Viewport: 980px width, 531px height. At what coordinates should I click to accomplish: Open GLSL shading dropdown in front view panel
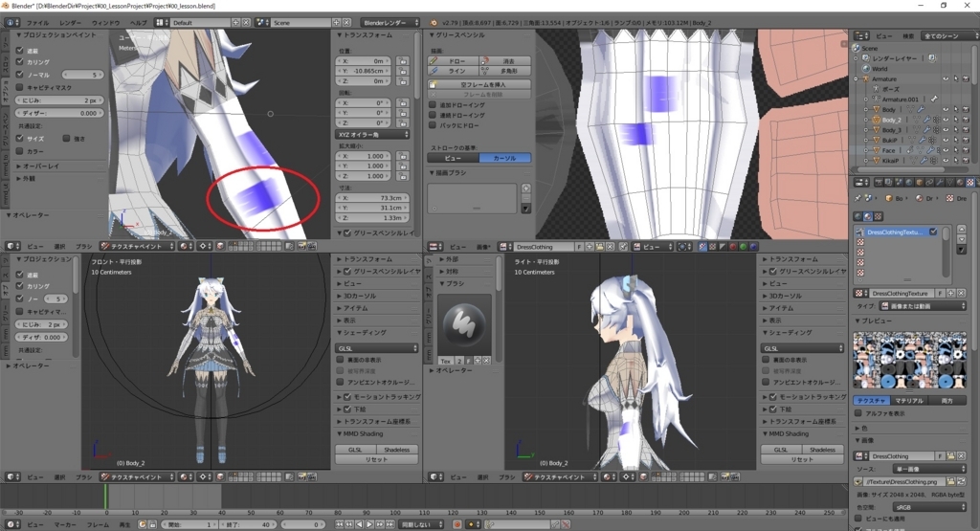tap(376, 348)
